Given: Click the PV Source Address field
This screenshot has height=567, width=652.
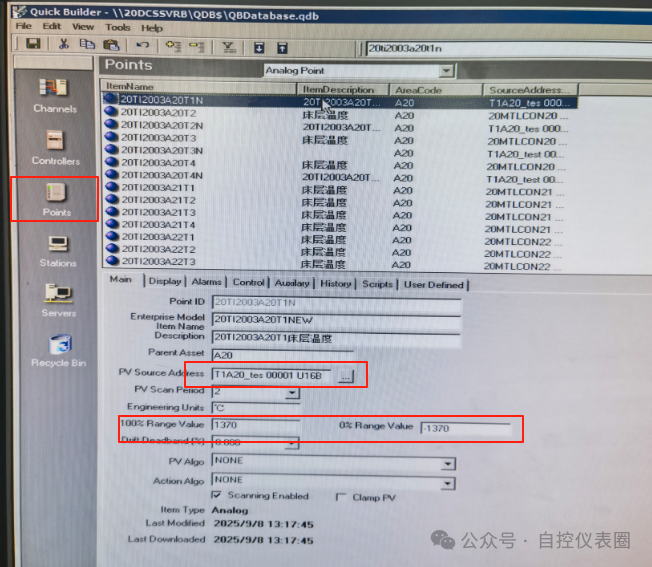Looking at the screenshot, I should coord(272,375).
